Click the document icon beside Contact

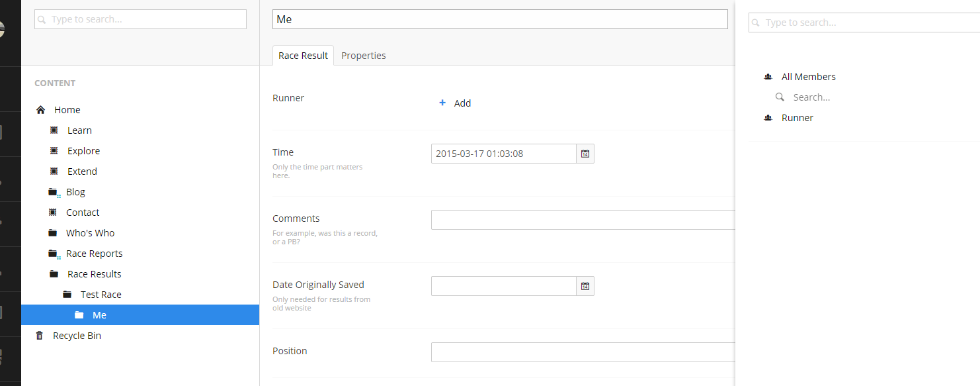pyautogui.click(x=53, y=213)
